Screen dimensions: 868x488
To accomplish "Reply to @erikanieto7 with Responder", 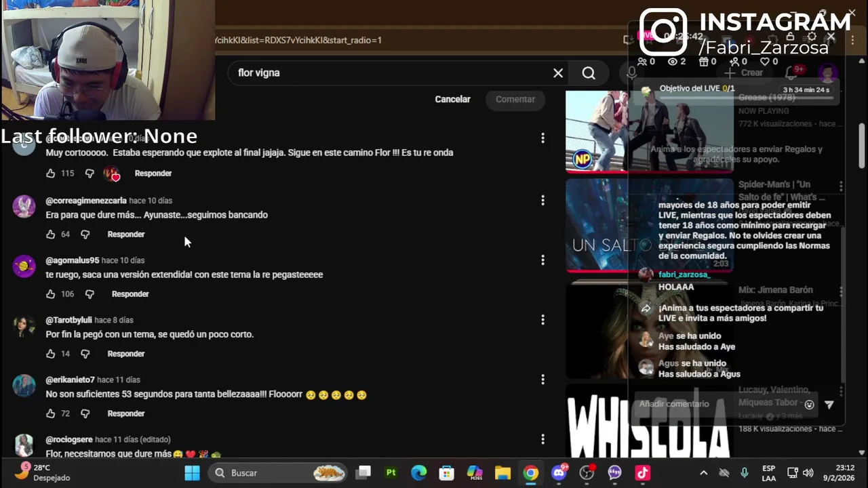I will (126, 413).
